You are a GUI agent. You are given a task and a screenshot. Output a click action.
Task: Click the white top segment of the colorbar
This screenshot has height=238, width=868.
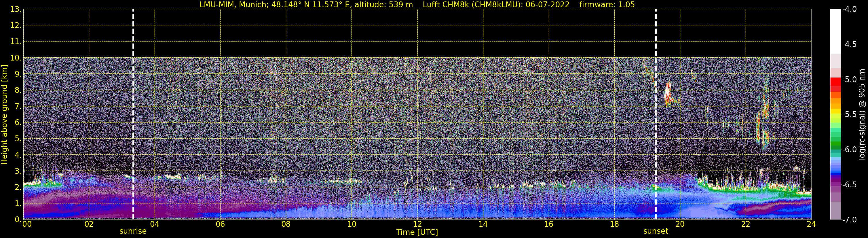tap(836, 32)
